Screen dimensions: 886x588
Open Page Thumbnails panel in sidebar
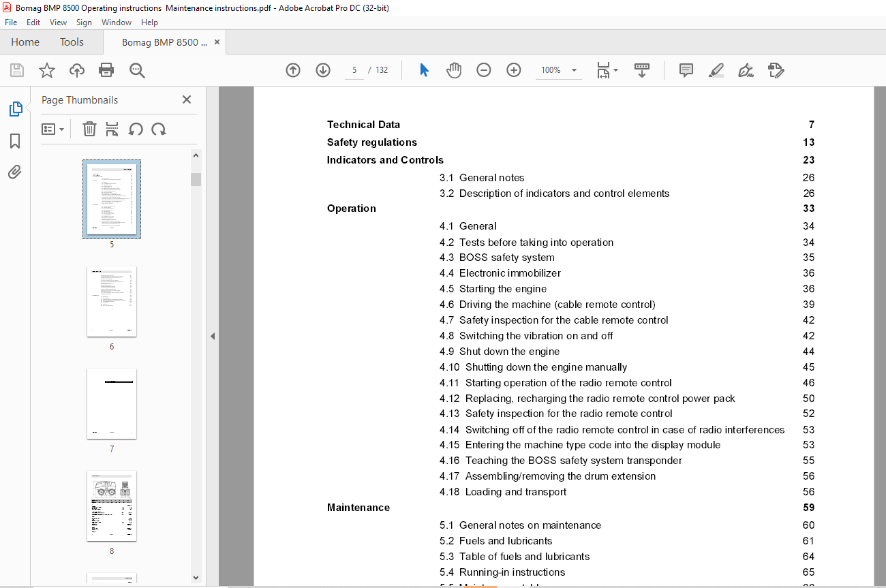15,109
